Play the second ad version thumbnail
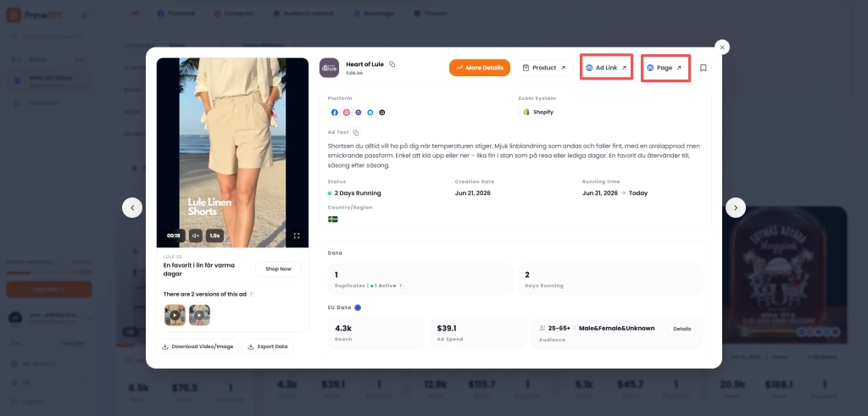This screenshot has height=416, width=868. pyautogui.click(x=199, y=315)
